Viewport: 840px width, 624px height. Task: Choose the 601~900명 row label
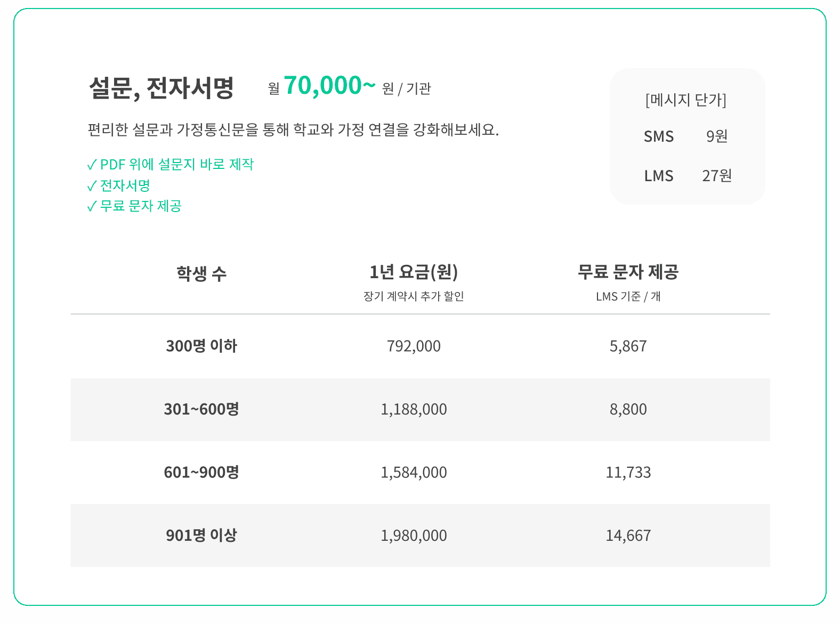(201, 472)
